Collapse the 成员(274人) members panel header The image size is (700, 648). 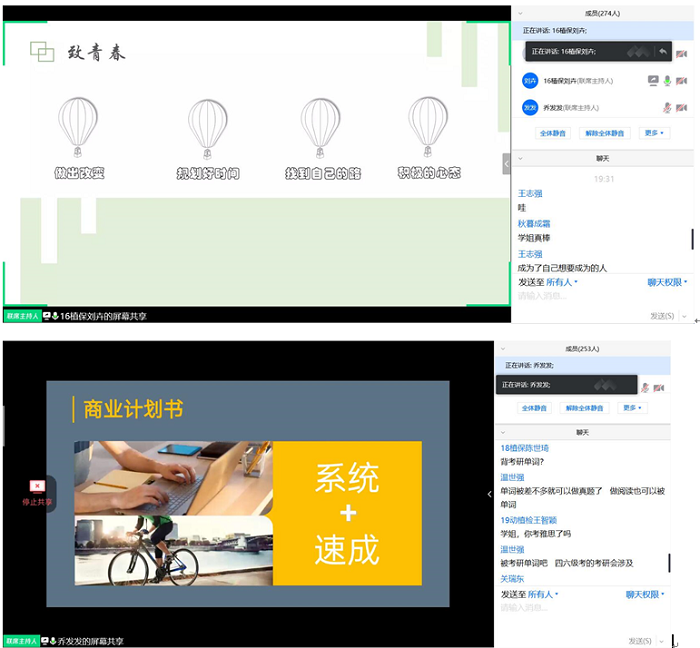tap(520, 13)
